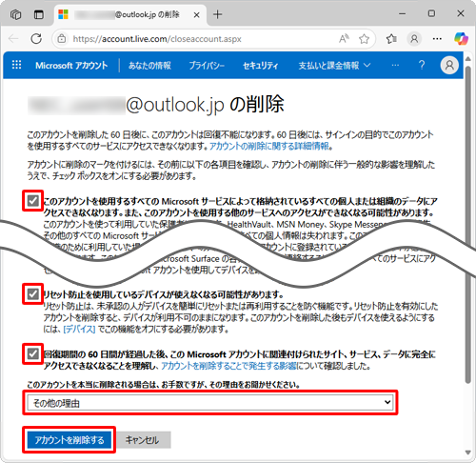The width and height of the screenshot is (476, 463).
Task: View site information via the lock icon
Action: coord(62,39)
